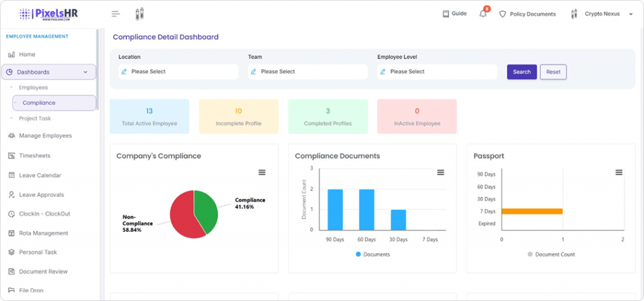Toggle Documents legend series in chart
The image size is (644, 301).
click(x=372, y=254)
